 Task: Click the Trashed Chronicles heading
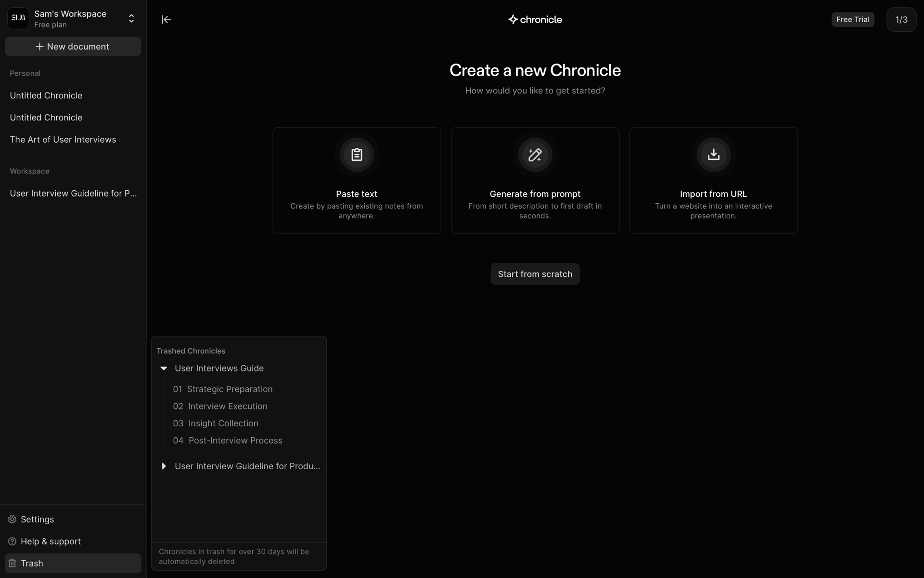191,351
